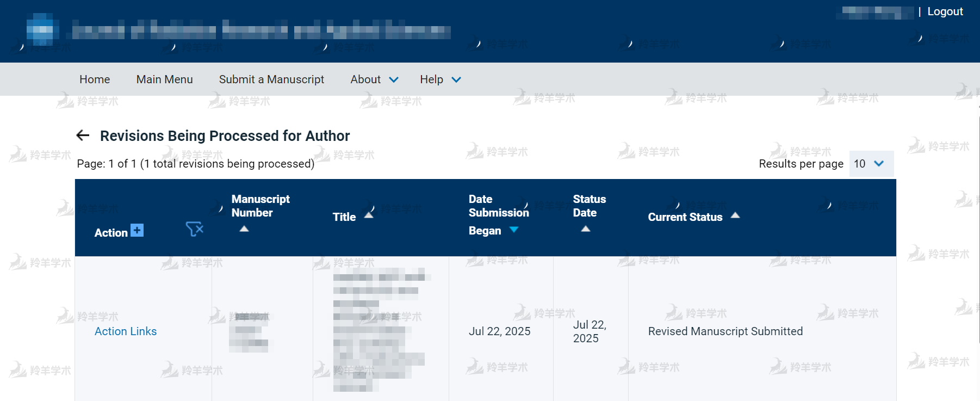Go to Home in the navigation bar
Screen dimensions: 980x401
coord(95,79)
